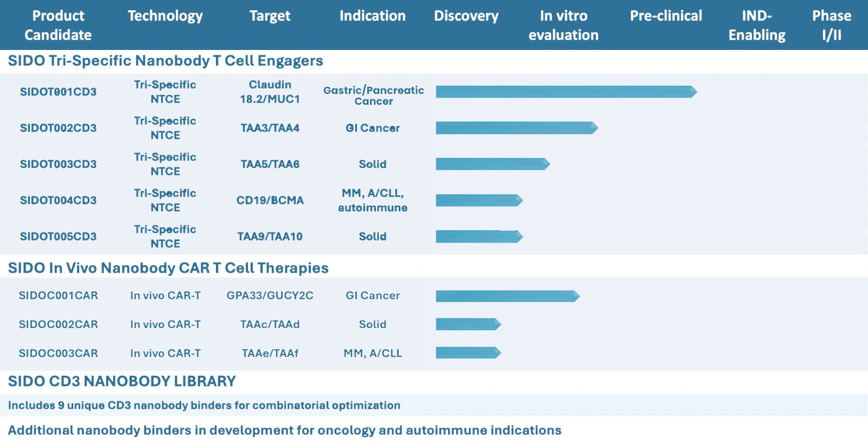Screen dimensions: 868x448
Task: Click the SIDO CD3 NANOBODY LIBRARY heading
Action: tap(122, 381)
